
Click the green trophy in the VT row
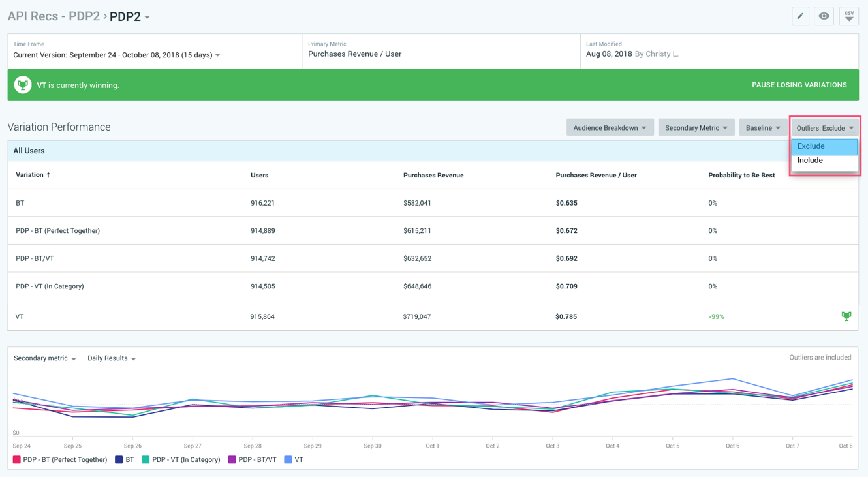point(846,316)
